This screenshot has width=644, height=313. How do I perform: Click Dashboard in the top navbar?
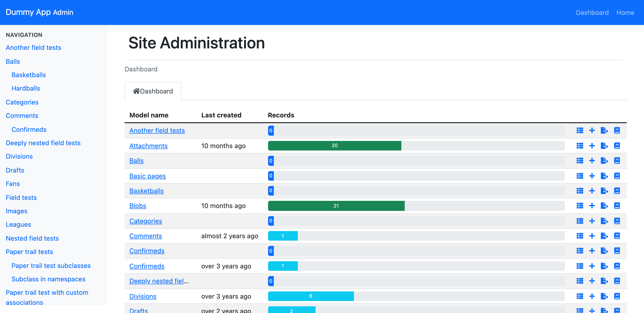click(592, 12)
